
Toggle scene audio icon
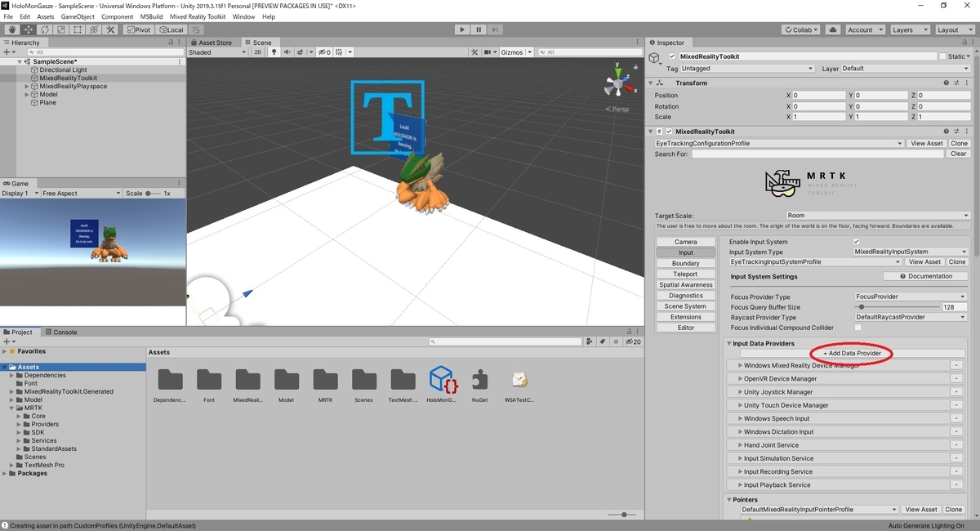tap(288, 52)
